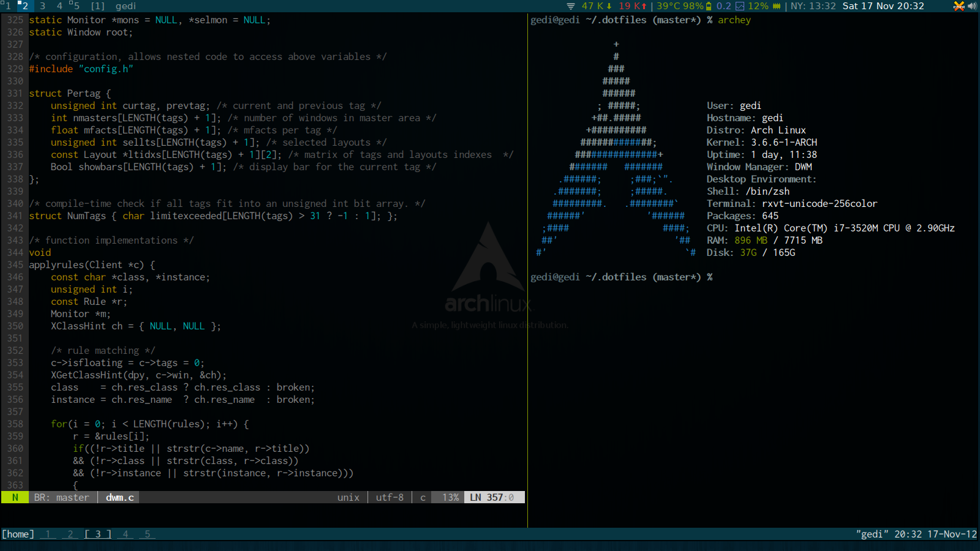This screenshot has width=980, height=551.
Task: Click the User: gedi line
Action: (734, 105)
